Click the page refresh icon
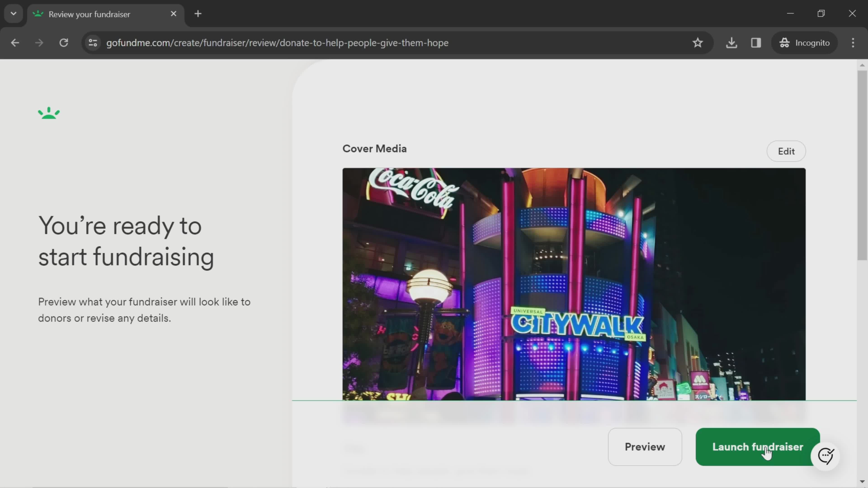This screenshot has width=868, height=488. coord(63,42)
